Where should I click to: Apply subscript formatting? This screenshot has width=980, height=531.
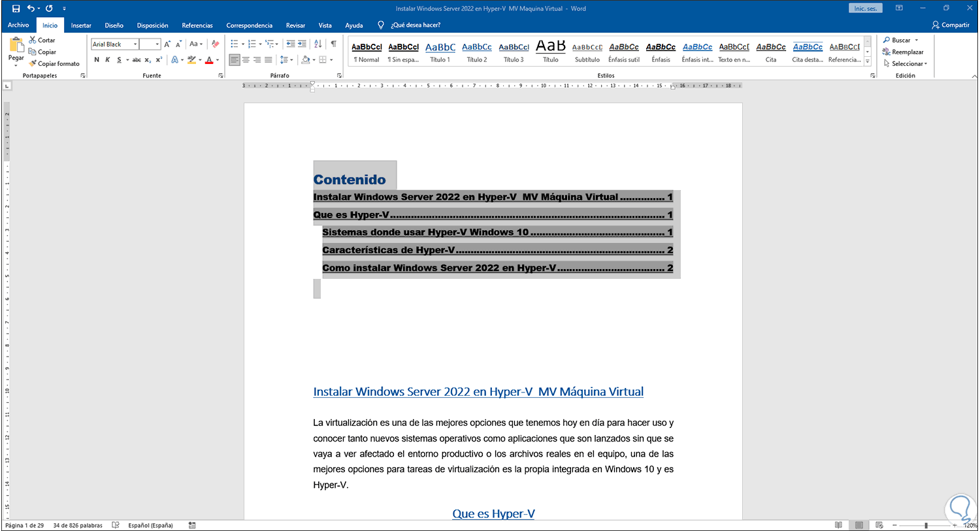148,59
